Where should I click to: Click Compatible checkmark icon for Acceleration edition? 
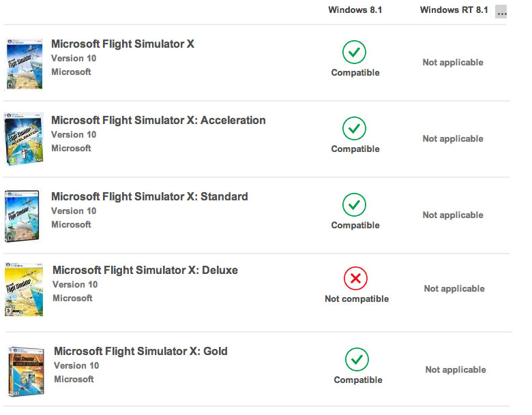click(354, 129)
